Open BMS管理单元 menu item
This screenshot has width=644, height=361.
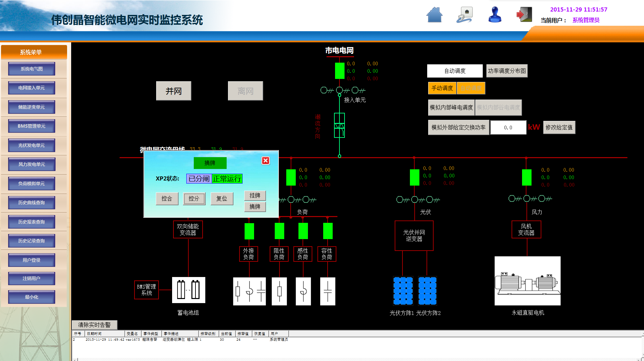[32, 126]
